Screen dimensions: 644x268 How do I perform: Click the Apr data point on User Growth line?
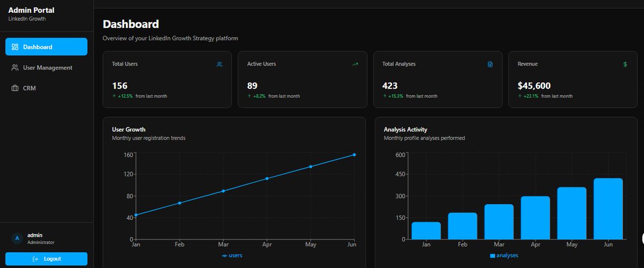[267, 178]
